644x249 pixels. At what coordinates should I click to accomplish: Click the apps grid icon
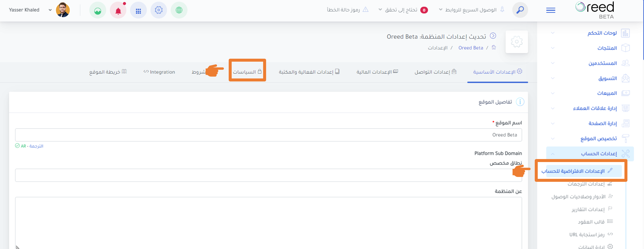click(138, 10)
